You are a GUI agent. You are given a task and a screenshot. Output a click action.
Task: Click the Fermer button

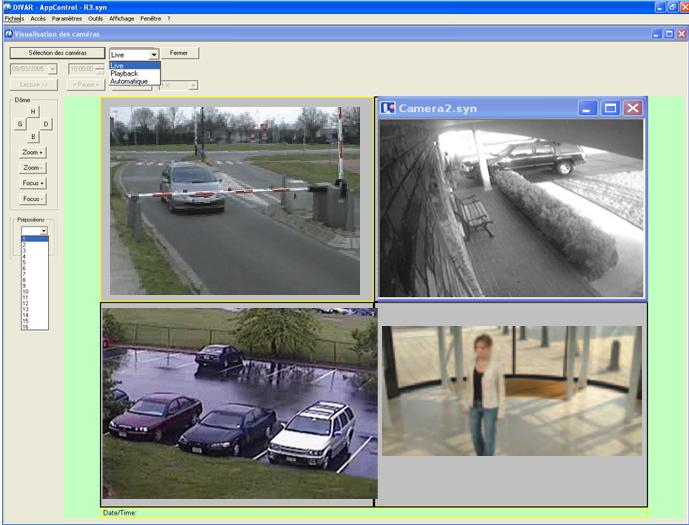(x=179, y=53)
